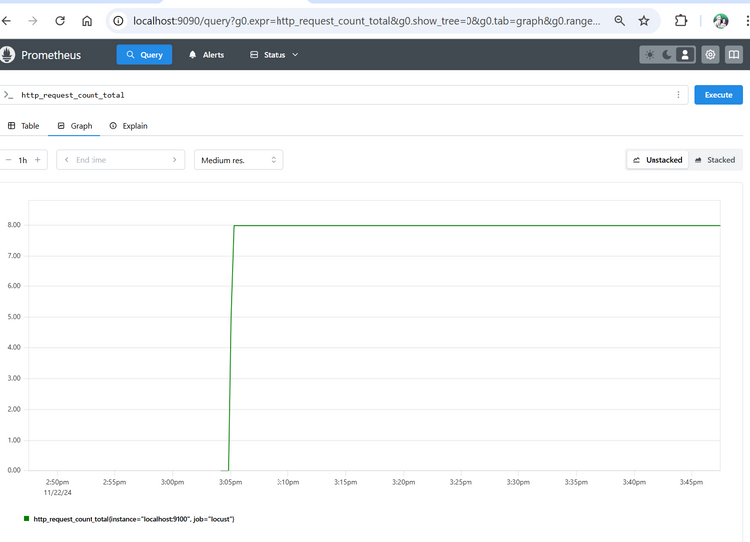Viewport: 750px width, 542px height.
Task: Click the green legend swatch for http_request_count_total
Action: [x=26, y=519]
